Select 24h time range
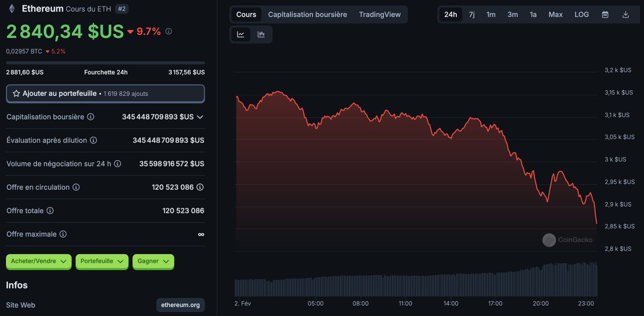 [x=451, y=14]
